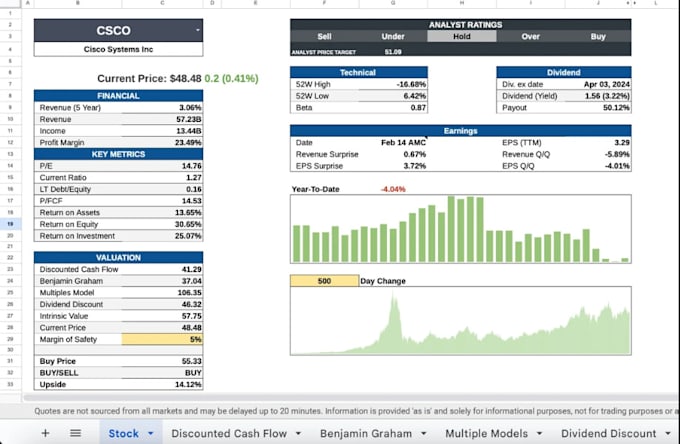Viewport: 680px width, 444px height.
Task: Add a new sheet with the plus icon
Action: pos(45,433)
